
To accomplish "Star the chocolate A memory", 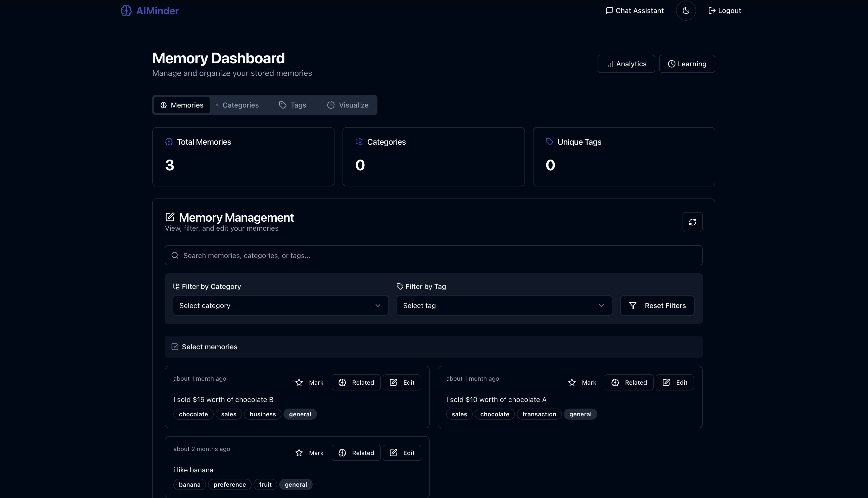I will pyautogui.click(x=572, y=382).
